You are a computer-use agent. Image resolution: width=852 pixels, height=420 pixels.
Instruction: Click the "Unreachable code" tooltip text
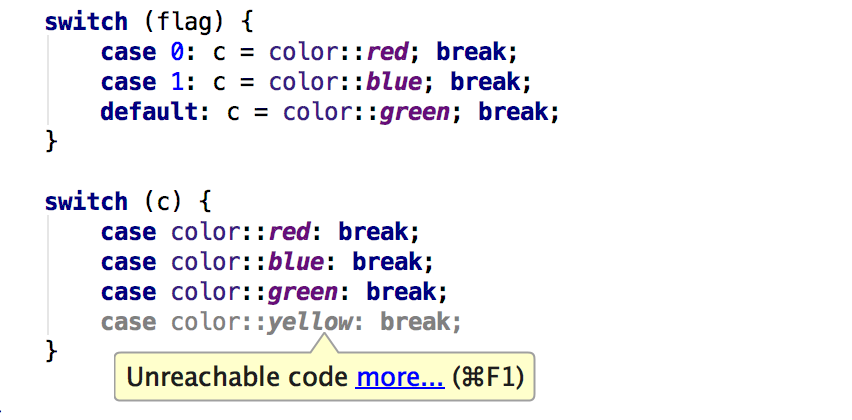coord(235,378)
